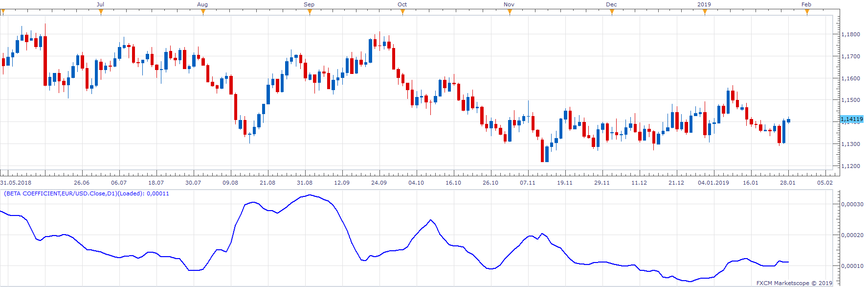Select the orange marker under Sep
868x287 pixels.
(310, 12)
